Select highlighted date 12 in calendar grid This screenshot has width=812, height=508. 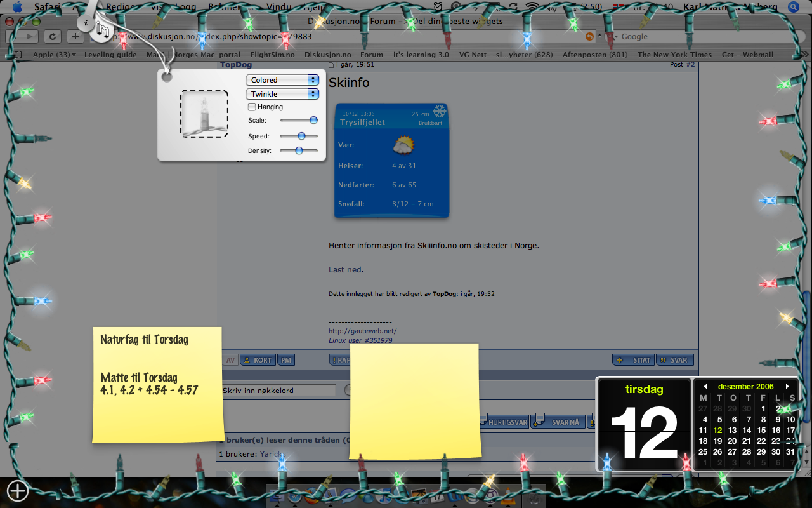coord(717,431)
